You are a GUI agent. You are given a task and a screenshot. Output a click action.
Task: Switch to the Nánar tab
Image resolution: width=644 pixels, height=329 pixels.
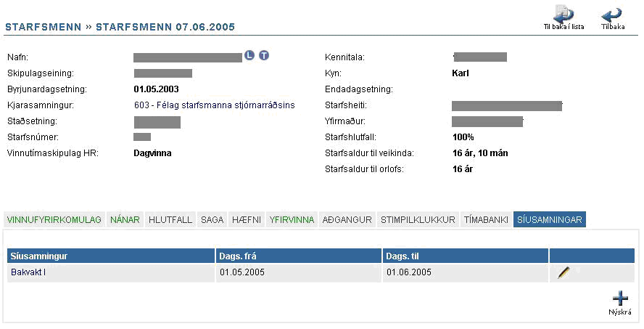(125, 219)
